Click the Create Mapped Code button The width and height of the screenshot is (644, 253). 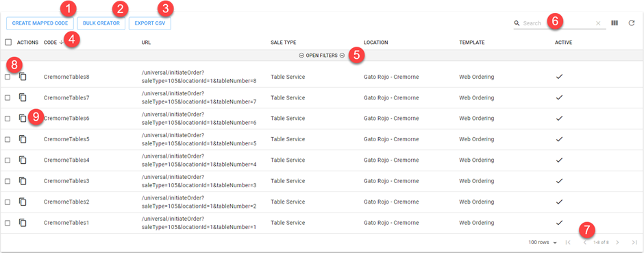40,23
